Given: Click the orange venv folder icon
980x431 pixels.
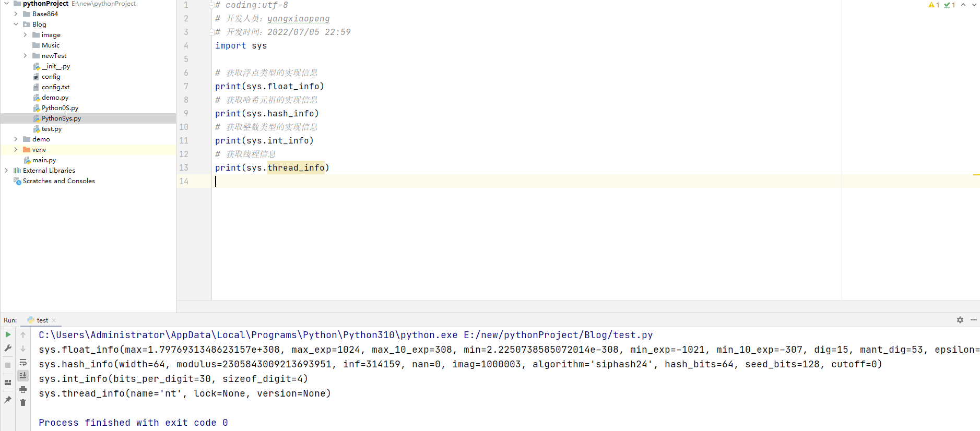Looking at the screenshot, I should pyautogui.click(x=27, y=150).
